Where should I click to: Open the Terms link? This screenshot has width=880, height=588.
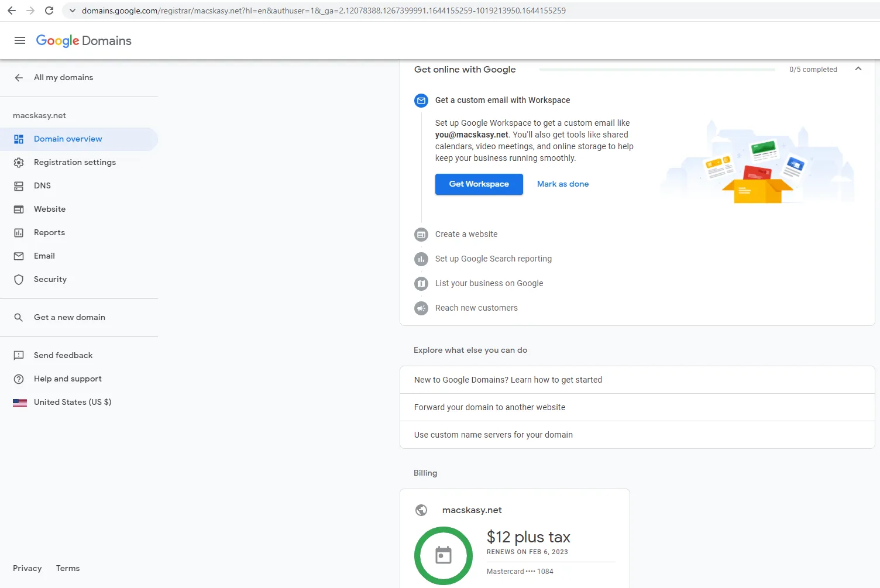(x=68, y=568)
